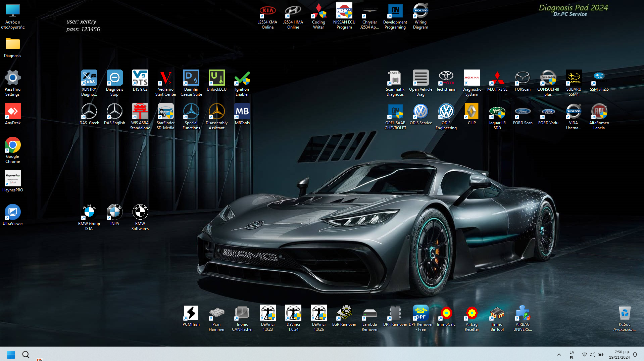Open BMW Group ISTA shortcut
This screenshot has height=361, width=644.
tap(89, 217)
